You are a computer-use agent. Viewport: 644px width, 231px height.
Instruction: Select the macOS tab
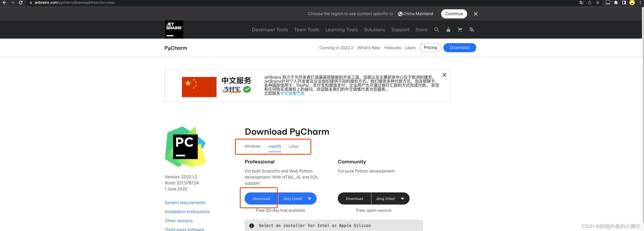pyautogui.click(x=275, y=147)
